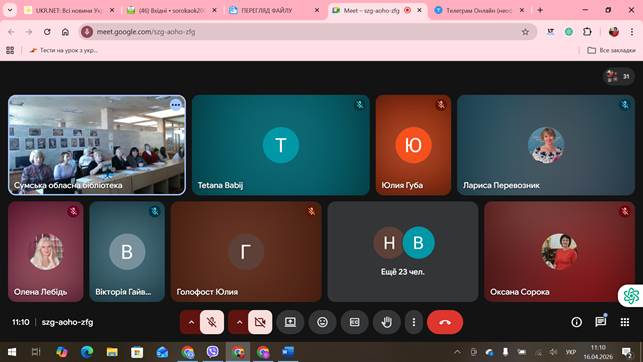643x362 pixels.
Task: Switch to Вхідні mail browser tab
Action: (x=172, y=11)
